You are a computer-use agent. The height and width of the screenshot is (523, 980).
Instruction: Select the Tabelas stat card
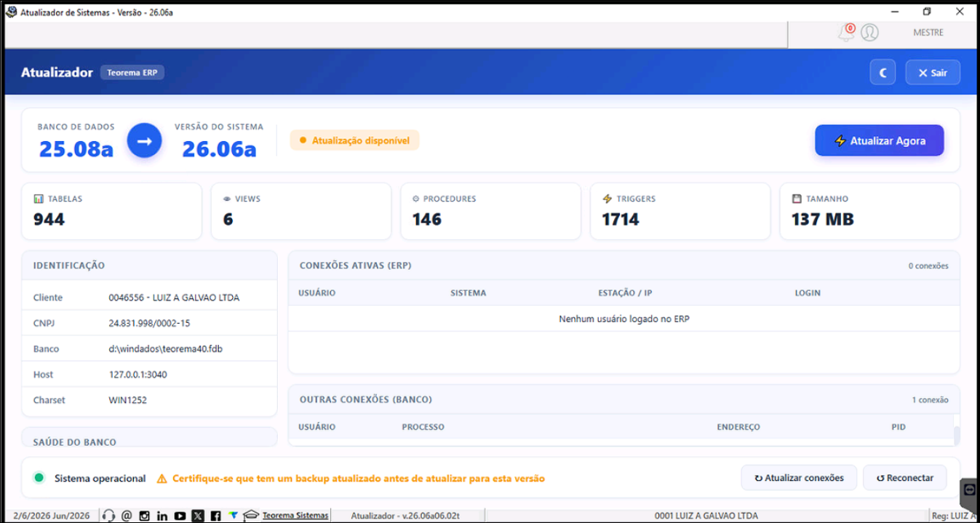(x=111, y=211)
